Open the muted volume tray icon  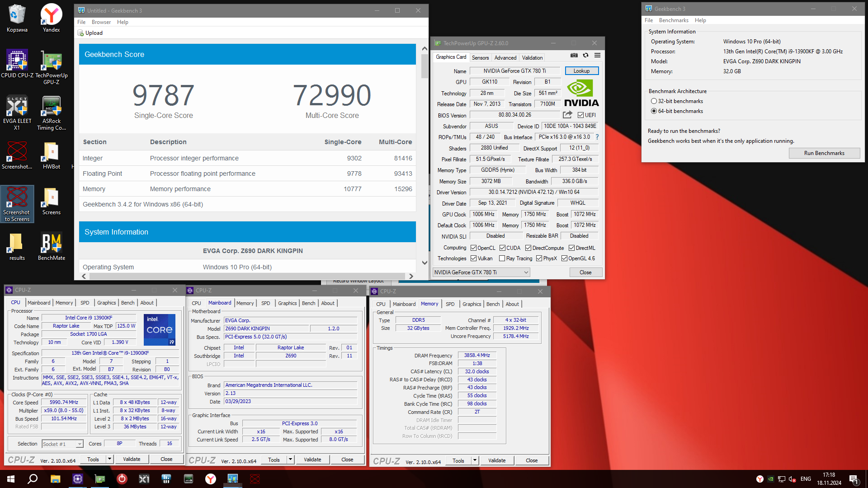(792, 479)
